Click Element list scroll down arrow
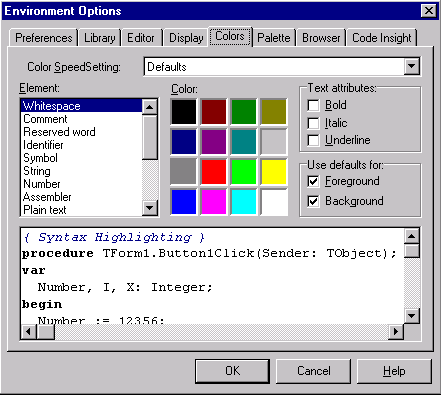 coord(149,208)
